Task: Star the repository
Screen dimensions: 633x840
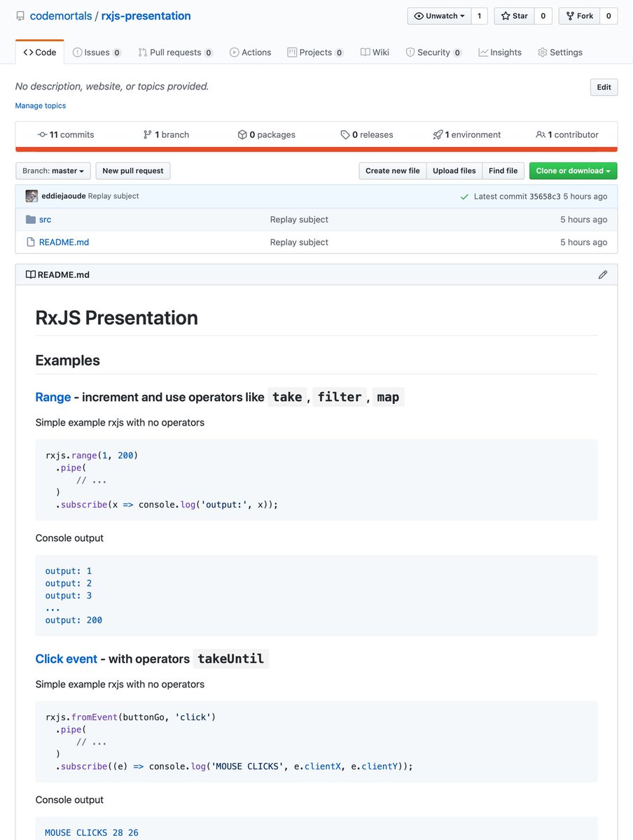Action: [x=514, y=16]
